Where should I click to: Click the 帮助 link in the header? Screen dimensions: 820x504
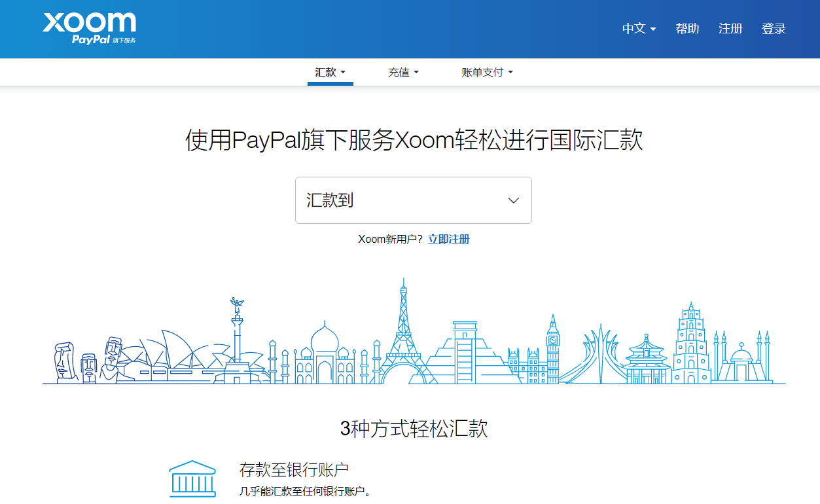click(x=687, y=29)
